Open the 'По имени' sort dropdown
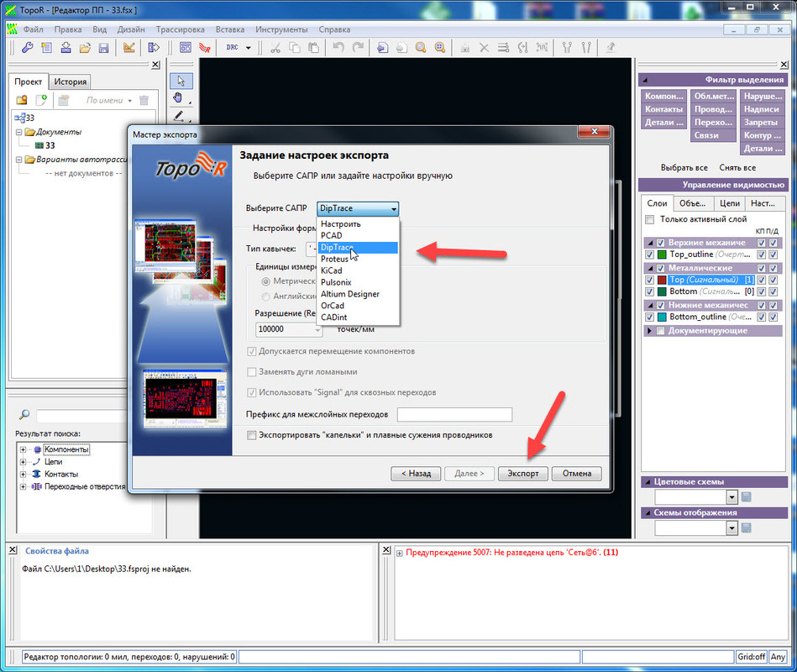 click(x=109, y=101)
